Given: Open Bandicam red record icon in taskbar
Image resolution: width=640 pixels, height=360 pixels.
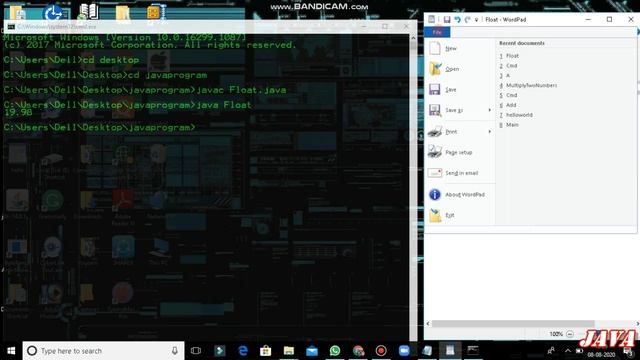Looking at the screenshot, I should click(x=381, y=351).
